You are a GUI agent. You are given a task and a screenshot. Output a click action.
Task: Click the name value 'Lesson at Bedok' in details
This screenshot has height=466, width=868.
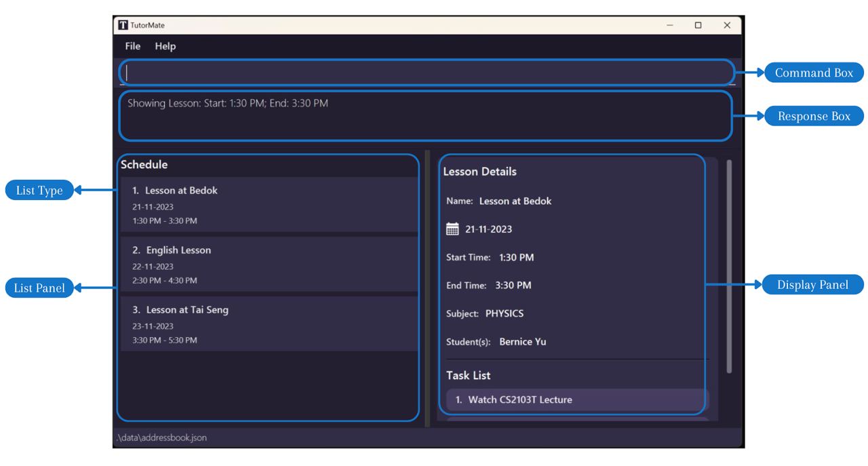pyautogui.click(x=515, y=201)
